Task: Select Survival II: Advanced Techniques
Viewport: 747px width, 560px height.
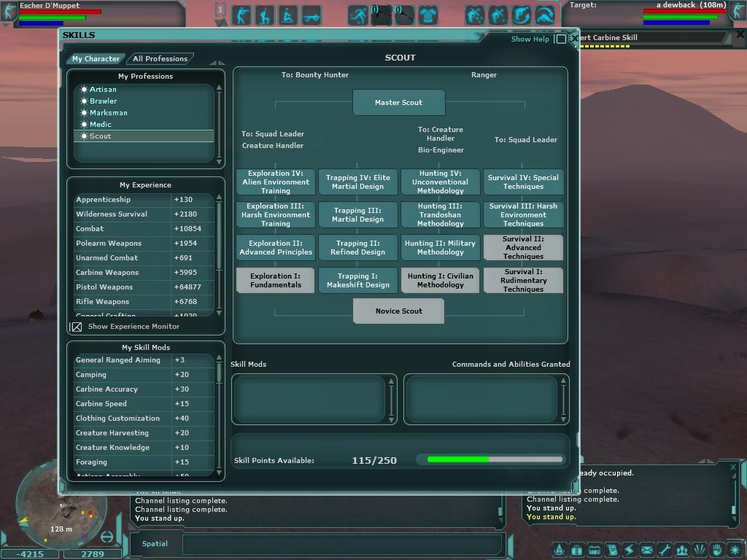Action: click(x=523, y=248)
